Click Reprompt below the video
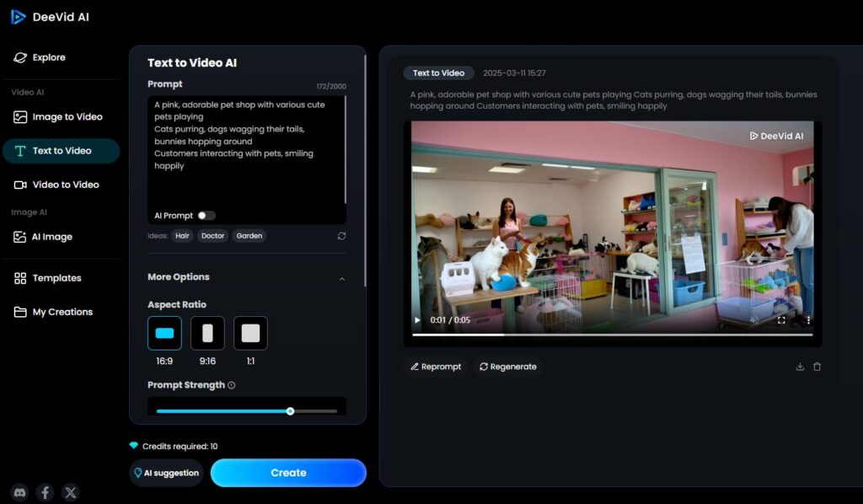The width and height of the screenshot is (863, 504). point(436,367)
